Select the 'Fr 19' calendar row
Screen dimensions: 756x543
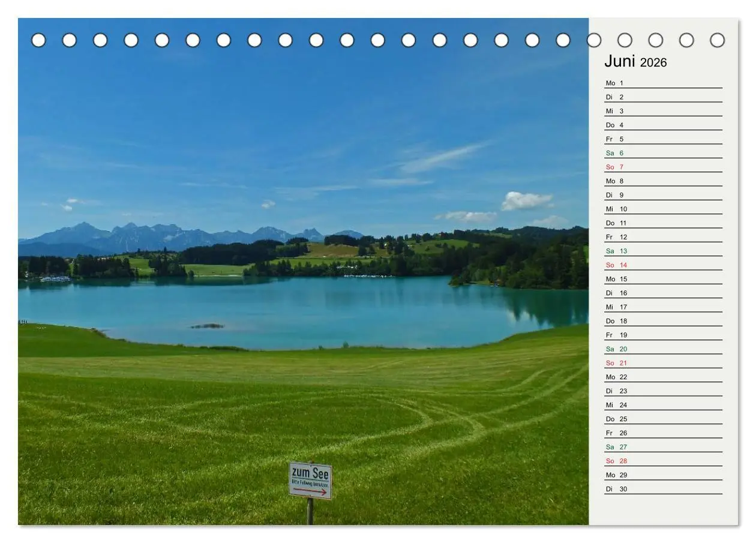[663, 335]
